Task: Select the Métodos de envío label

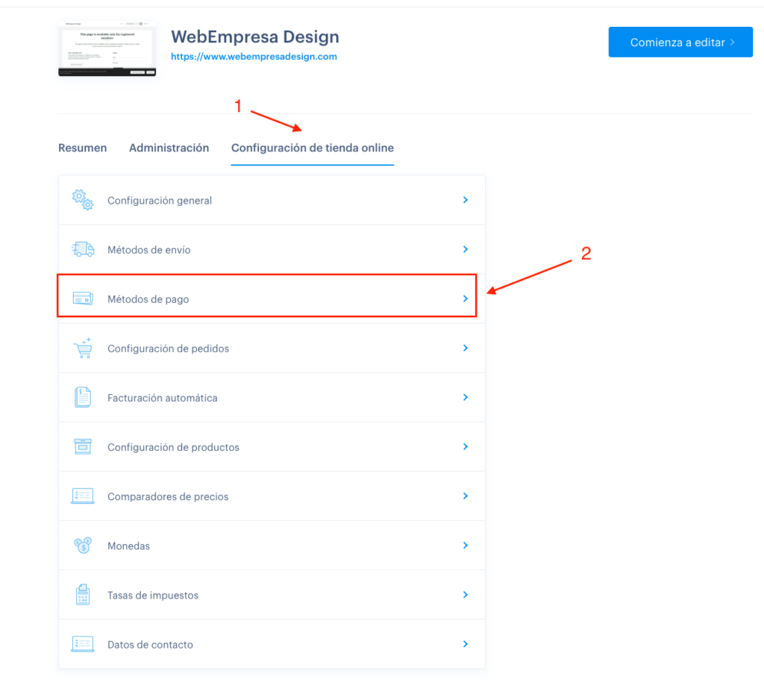Action: pyautogui.click(x=148, y=249)
